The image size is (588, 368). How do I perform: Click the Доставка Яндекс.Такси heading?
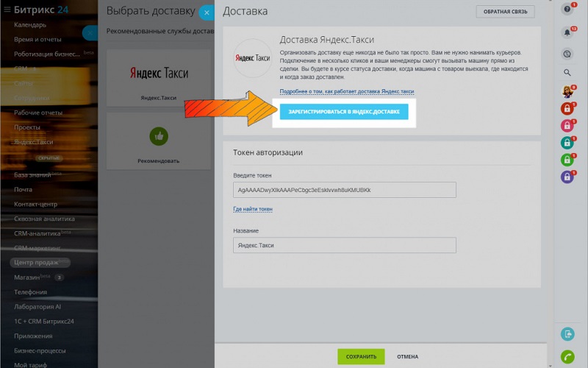[x=326, y=40]
